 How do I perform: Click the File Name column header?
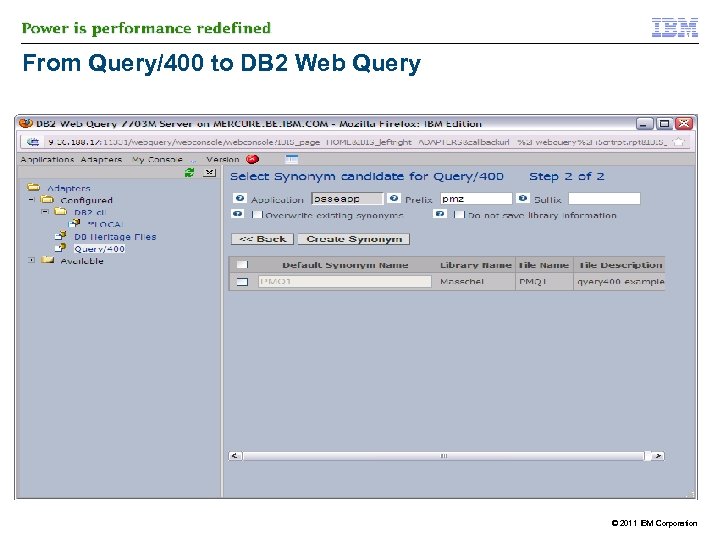click(x=544, y=265)
